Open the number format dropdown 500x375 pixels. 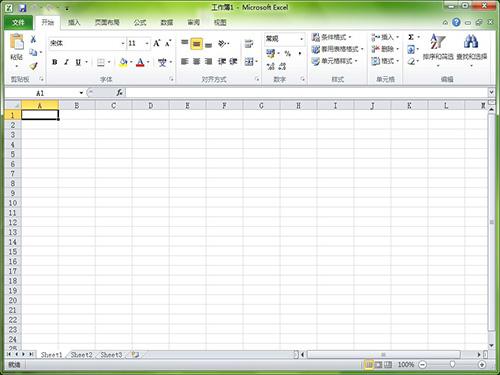[x=301, y=39]
